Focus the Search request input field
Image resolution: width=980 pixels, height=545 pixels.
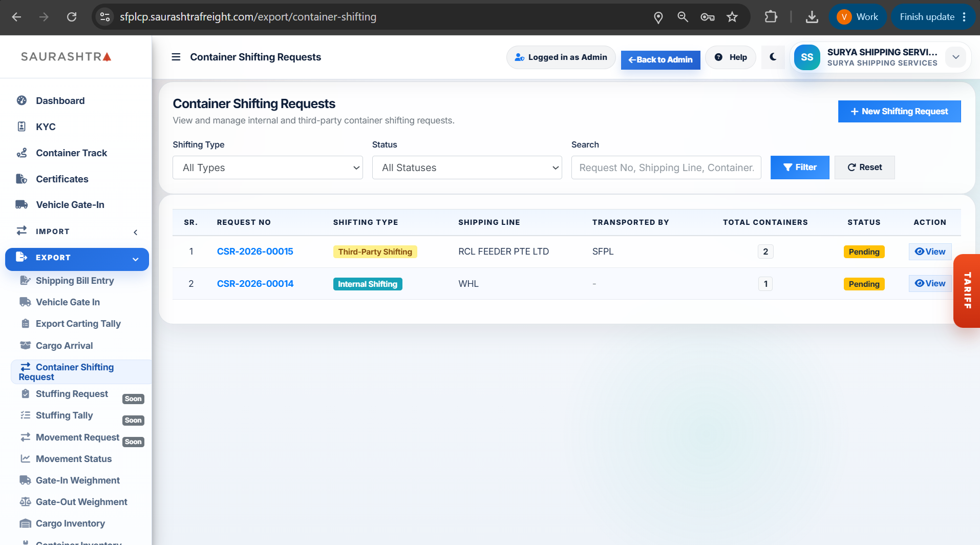click(x=666, y=167)
